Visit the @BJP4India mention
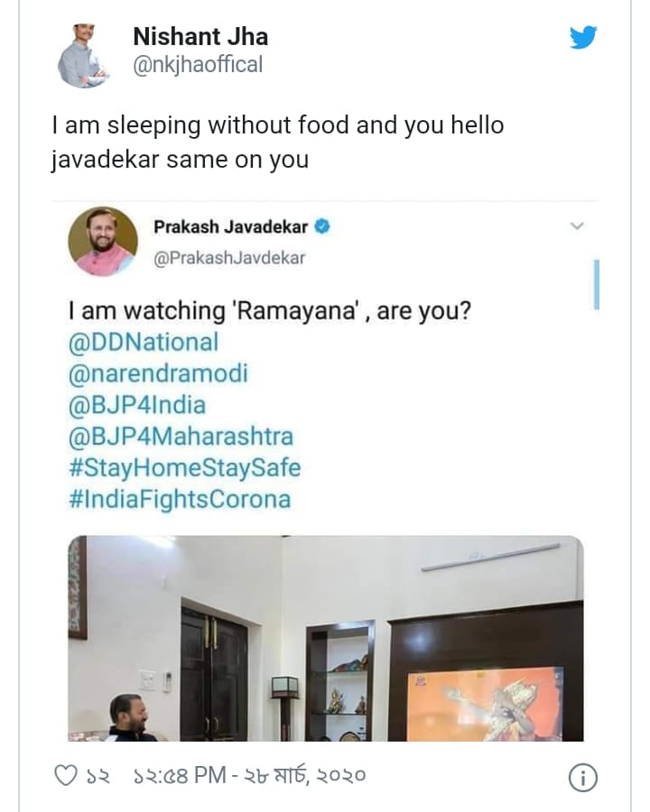 coord(136,405)
